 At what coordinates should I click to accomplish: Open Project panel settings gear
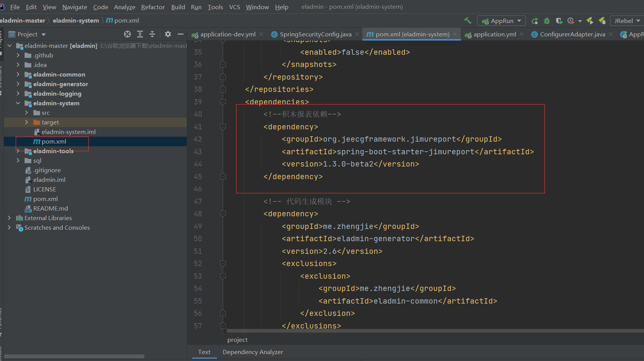click(x=168, y=34)
